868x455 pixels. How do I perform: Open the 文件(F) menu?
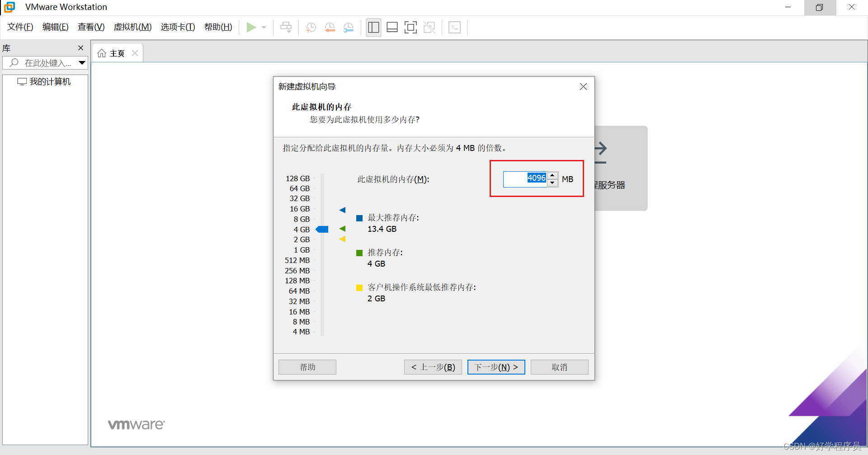tap(20, 27)
